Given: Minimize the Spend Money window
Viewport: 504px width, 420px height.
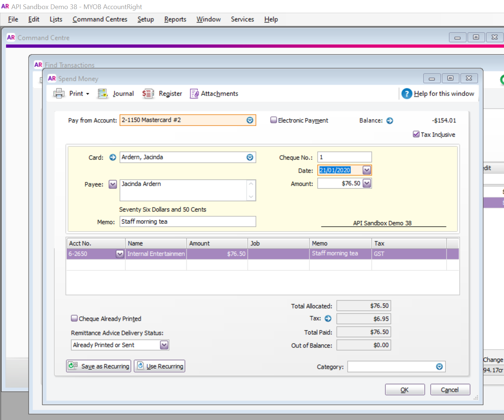Looking at the screenshot, I should tap(432, 78).
